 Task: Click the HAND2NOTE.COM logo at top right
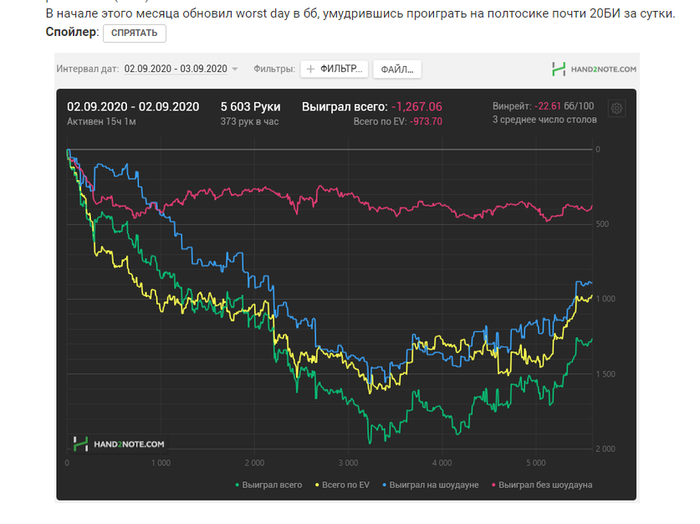[x=594, y=69]
